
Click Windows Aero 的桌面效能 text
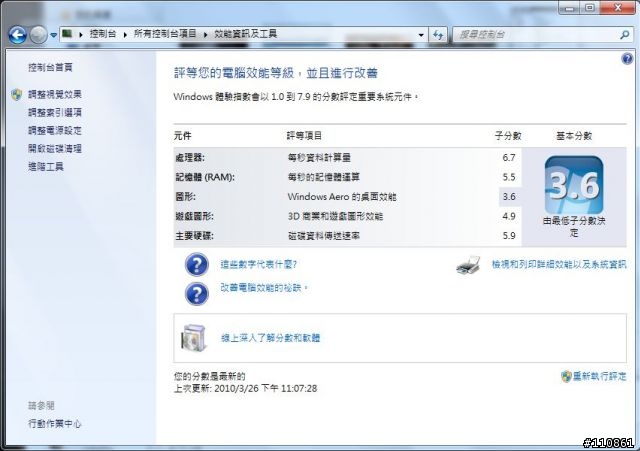click(342, 197)
